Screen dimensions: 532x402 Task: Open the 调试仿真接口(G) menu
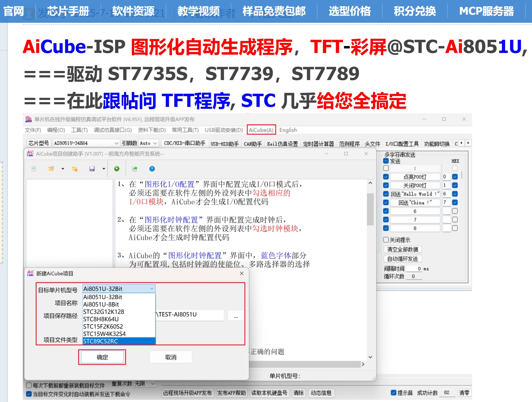(113, 130)
